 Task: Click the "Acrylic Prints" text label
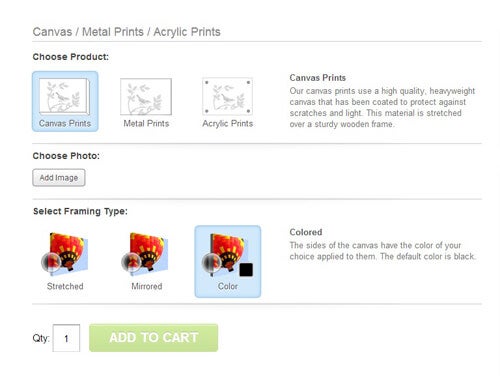[x=228, y=124]
